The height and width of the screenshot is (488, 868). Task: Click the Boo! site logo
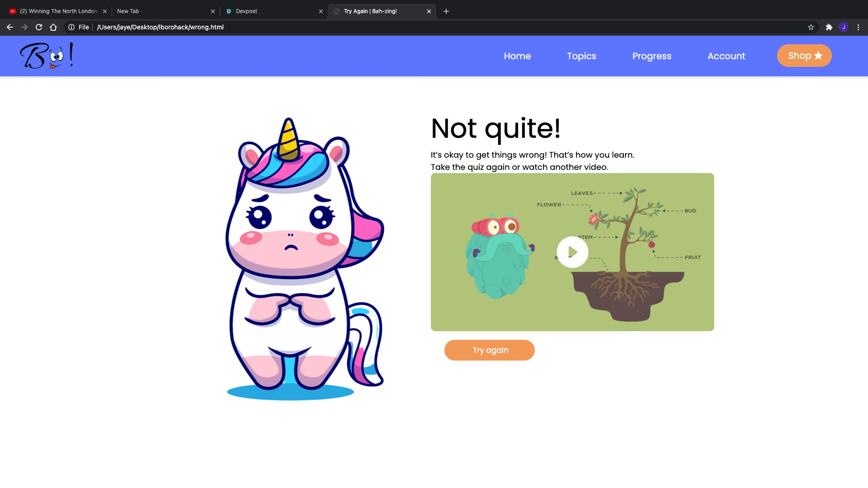(x=47, y=56)
